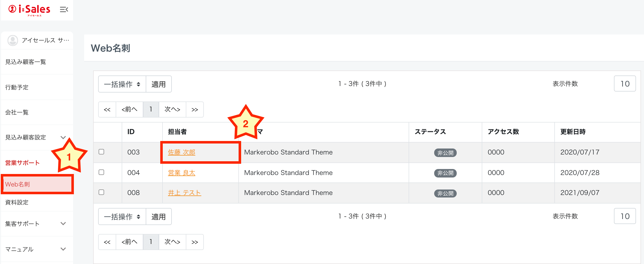
Task: Check the checkbox for row ID 003
Action: coord(101,152)
